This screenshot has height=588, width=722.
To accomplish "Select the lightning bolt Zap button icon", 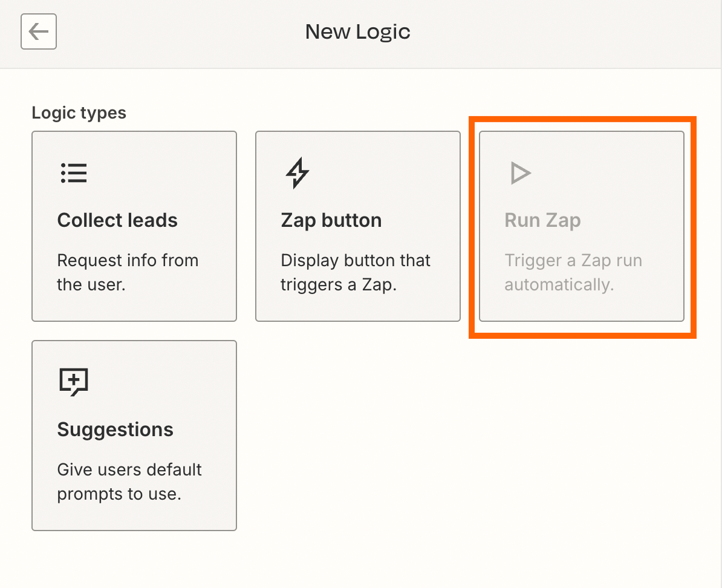I will (298, 173).
